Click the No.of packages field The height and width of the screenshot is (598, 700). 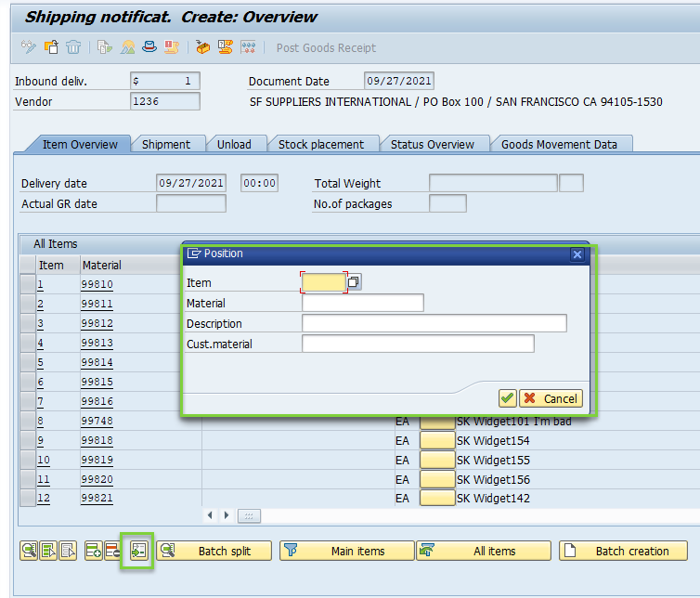(447, 203)
